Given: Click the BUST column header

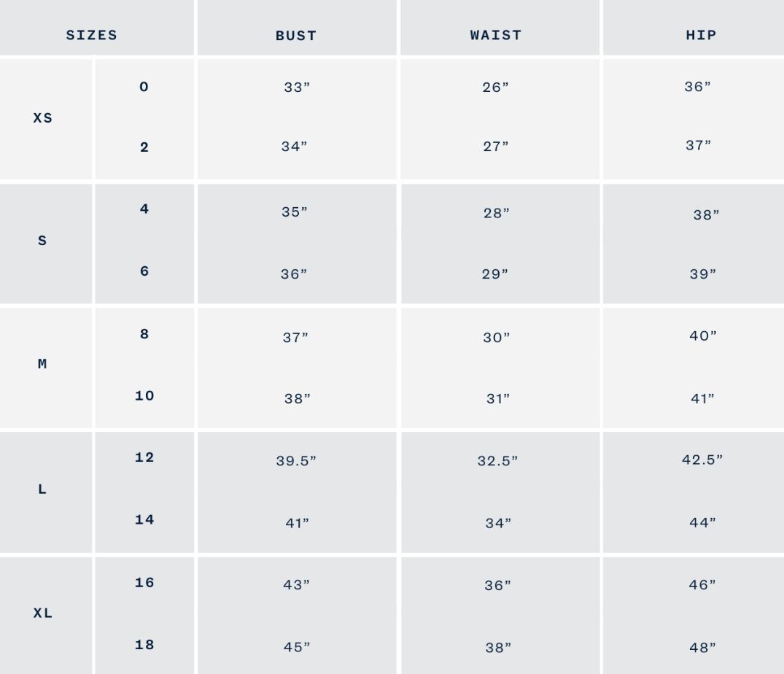Looking at the screenshot, I should click(296, 36).
